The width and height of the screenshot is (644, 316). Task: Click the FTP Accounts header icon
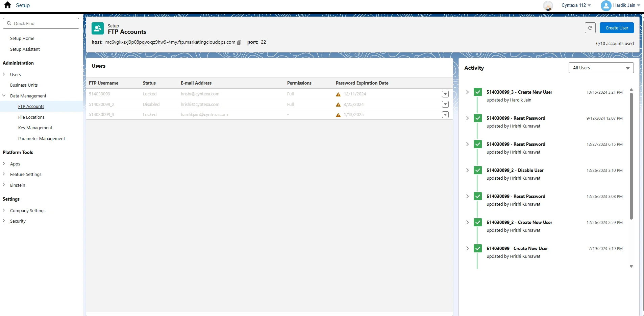pos(98,29)
